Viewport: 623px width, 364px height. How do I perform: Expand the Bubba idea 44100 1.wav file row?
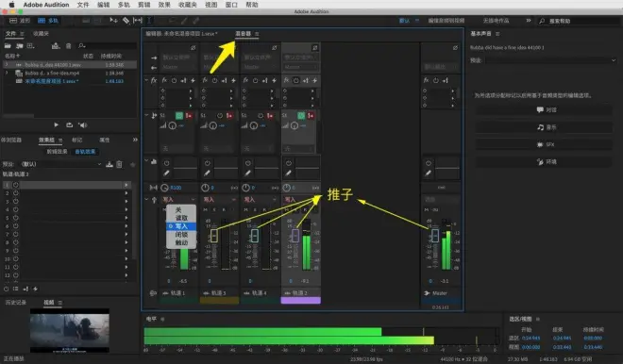tap(6, 64)
